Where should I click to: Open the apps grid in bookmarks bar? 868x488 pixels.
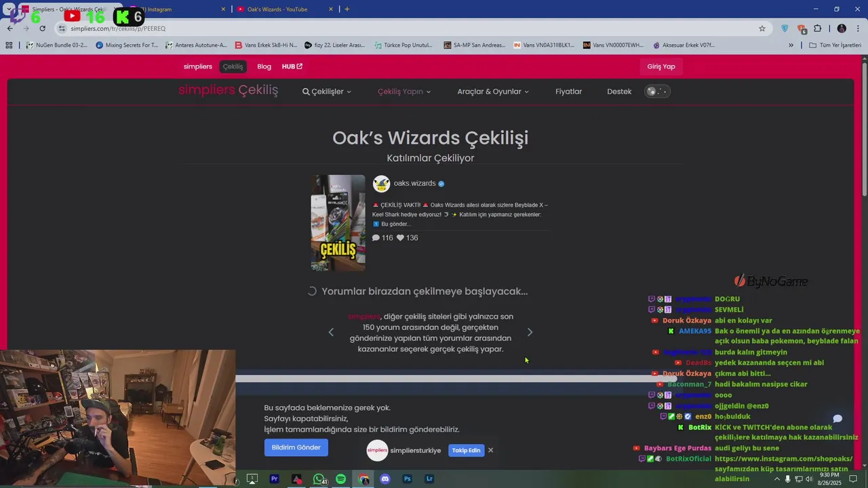(x=9, y=45)
